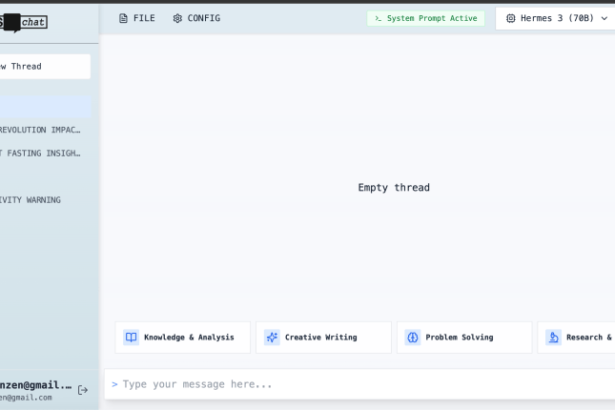
Task: Click the gmail account name
Action: coord(36,385)
